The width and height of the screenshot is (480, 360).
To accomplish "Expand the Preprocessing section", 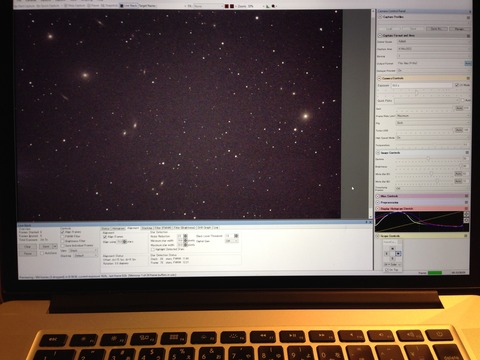I will [378, 202].
